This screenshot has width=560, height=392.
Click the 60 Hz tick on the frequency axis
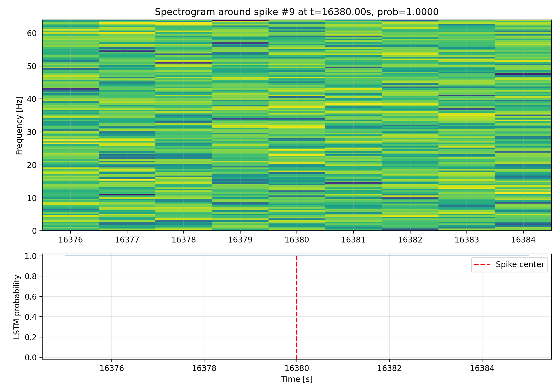(32, 33)
